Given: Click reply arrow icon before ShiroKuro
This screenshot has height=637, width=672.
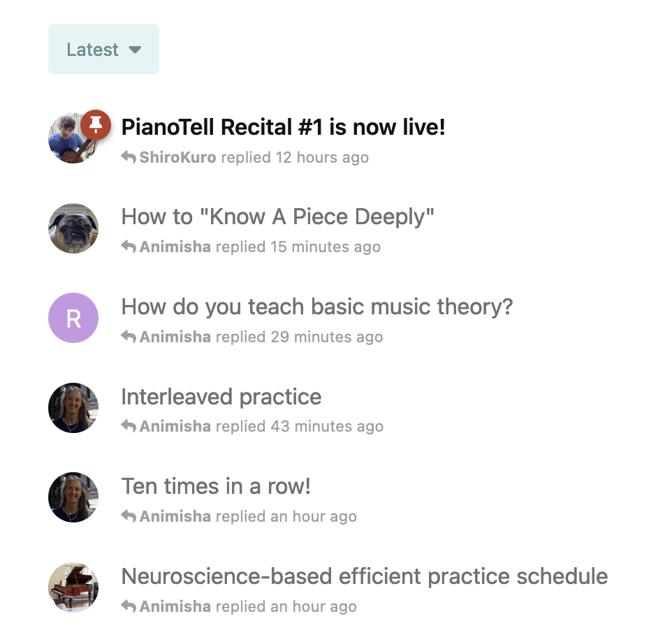Looking at the screenshot, I should (x=129, y=158).
